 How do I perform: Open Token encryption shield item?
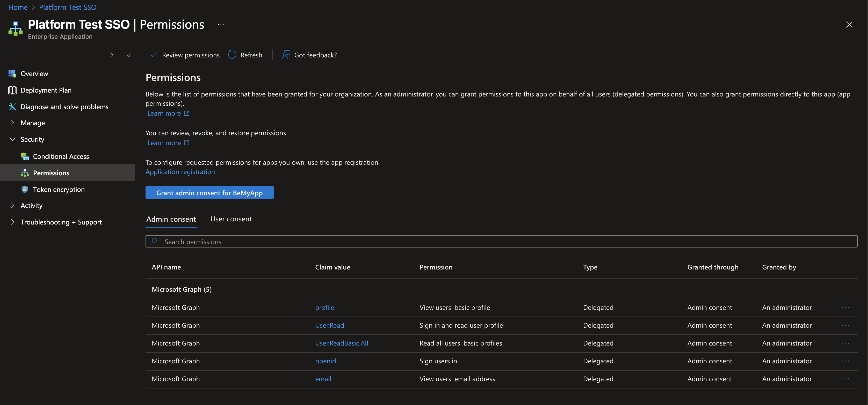(x=59, y=189)
